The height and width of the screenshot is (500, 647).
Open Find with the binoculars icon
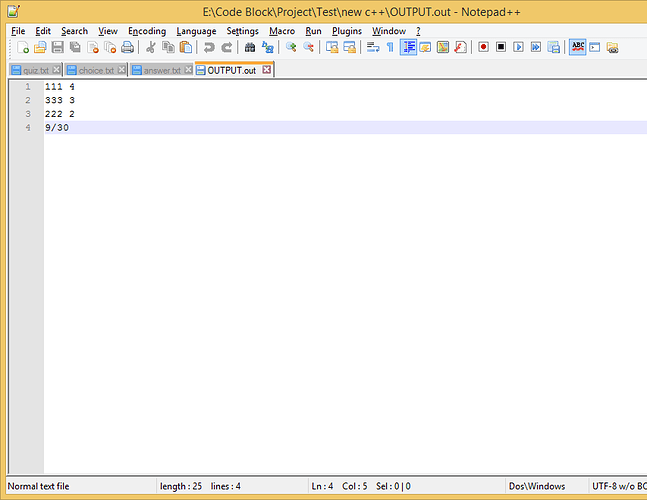point(250,47)
